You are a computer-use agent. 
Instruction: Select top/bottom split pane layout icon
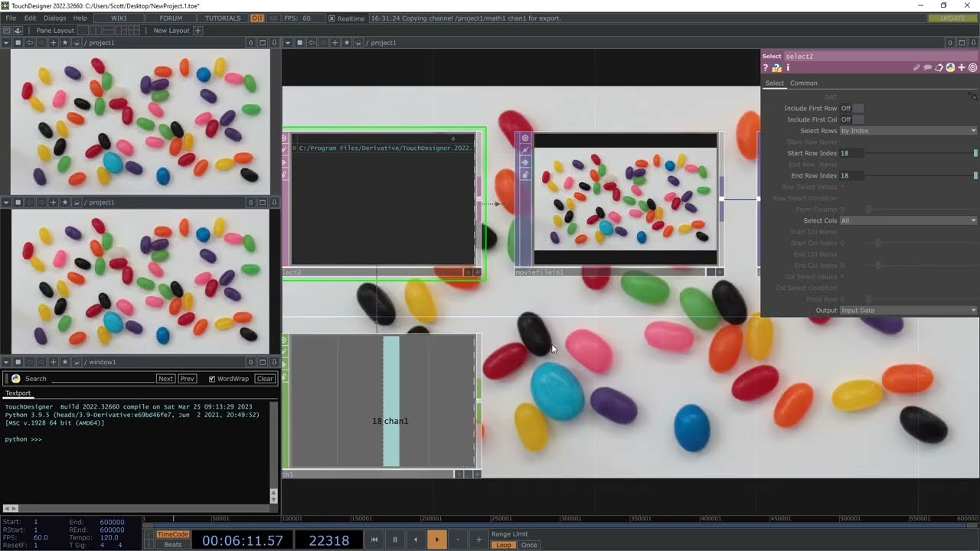click(x=108, y=31)
